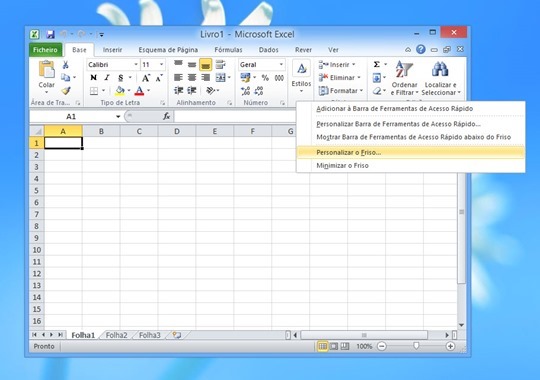This screenshot has height=380, width=540.
Task: Click the text orientation icon
Action: tap(210, 91)
